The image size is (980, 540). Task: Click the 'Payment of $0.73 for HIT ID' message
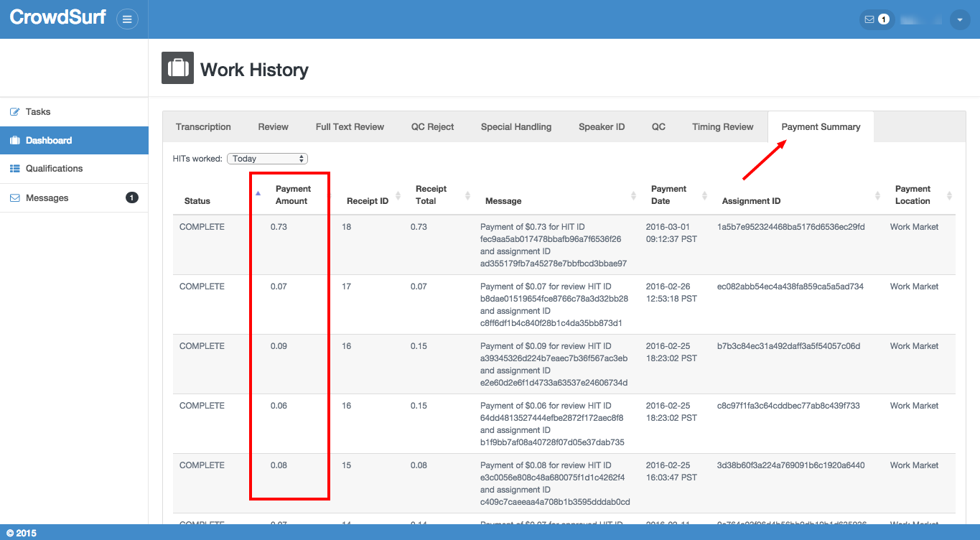(x=554, y=246)
